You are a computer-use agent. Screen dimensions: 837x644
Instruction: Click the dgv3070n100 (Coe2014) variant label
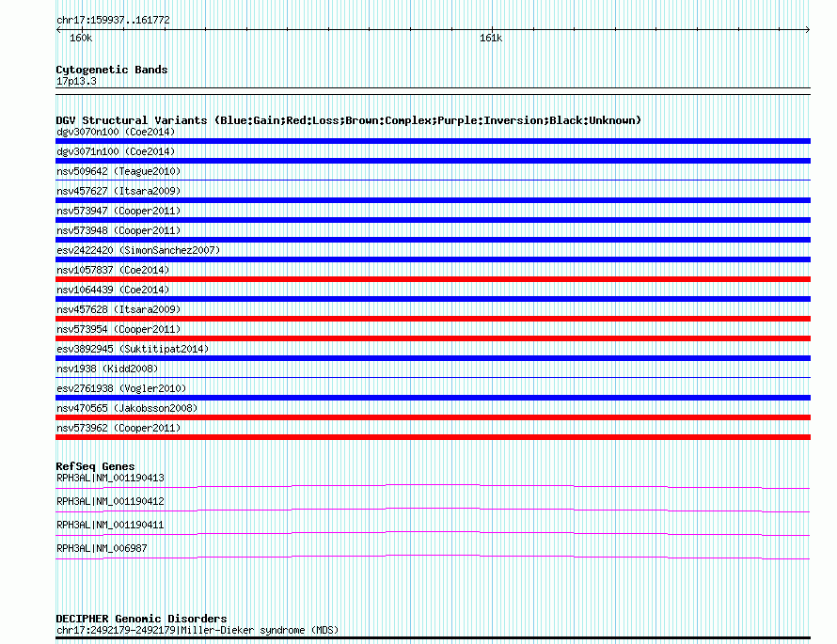point(116,132)
